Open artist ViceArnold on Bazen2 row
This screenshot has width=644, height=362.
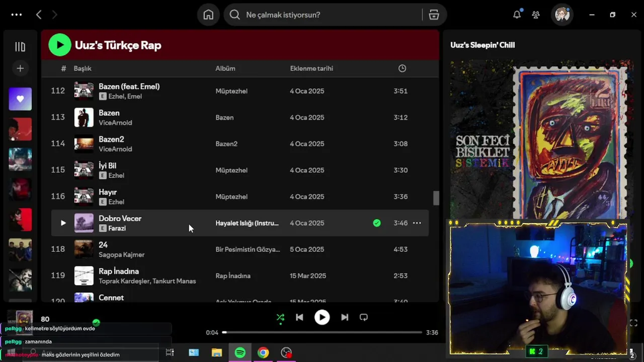115,149
